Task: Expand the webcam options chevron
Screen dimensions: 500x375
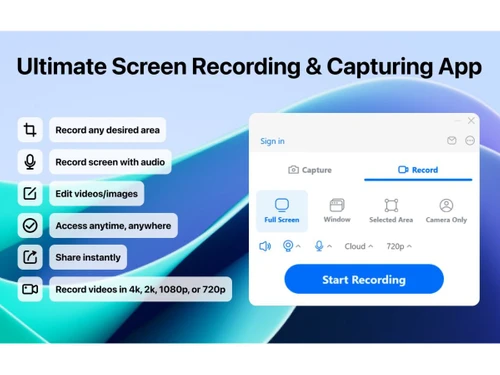Action: click(x=298, y=246)
